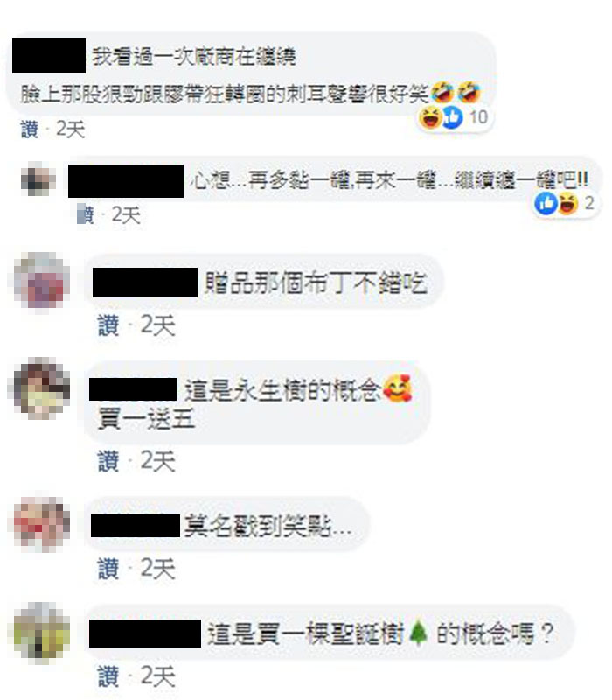The width and height of the screenshot is (612, 700).
Task: Click the laughing reaction icon on first comment
Action: point(430,117)
